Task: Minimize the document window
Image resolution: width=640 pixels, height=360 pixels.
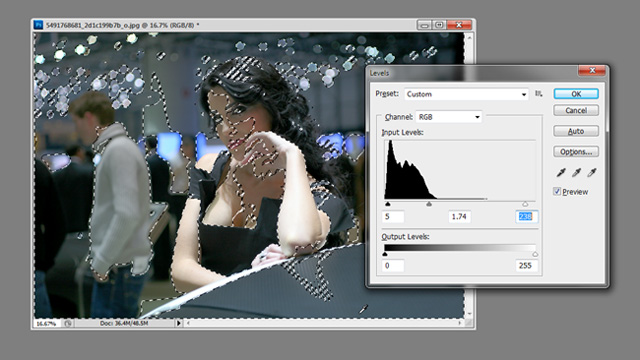Action: click(424, 25)
